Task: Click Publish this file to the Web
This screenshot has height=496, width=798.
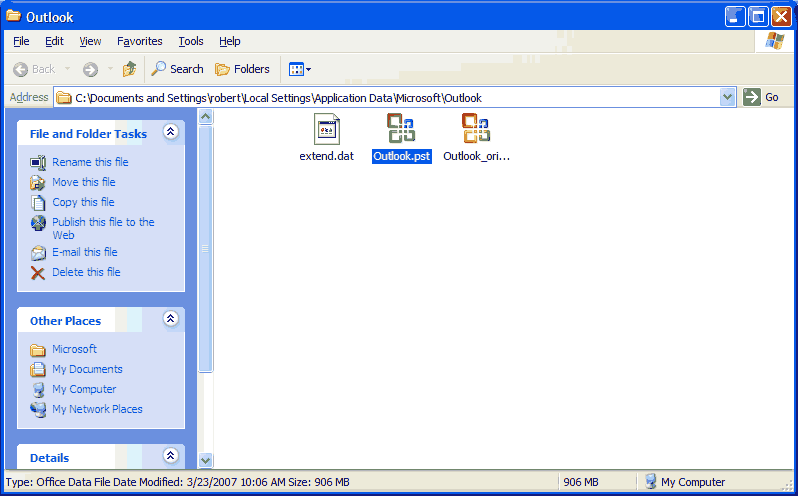Action: (x=103, y=228)
